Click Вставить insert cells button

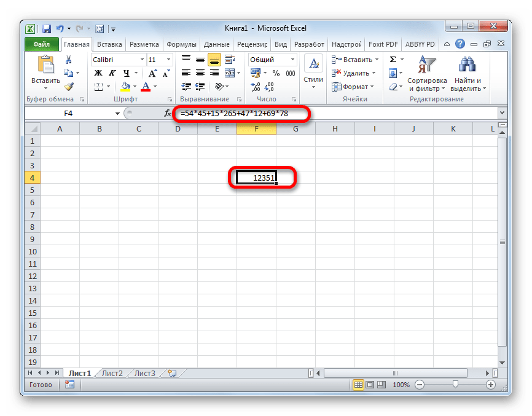354,60
